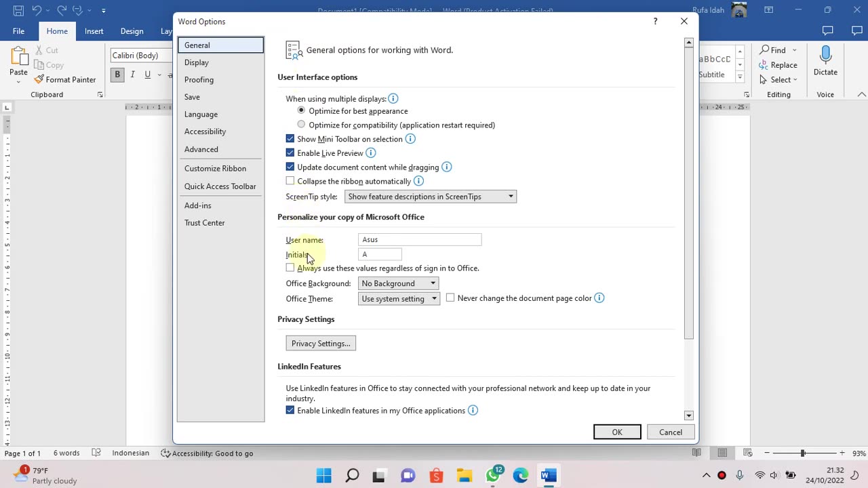
Task: Open Microsoft Edge from the taskbar
Action: (520, 475)
